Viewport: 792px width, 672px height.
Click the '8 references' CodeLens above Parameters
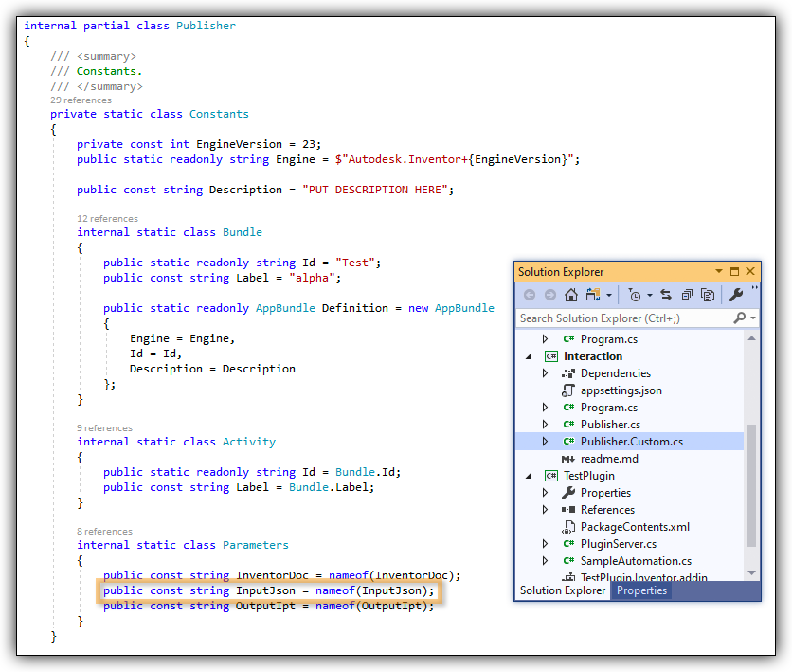(x=105, y=531)
